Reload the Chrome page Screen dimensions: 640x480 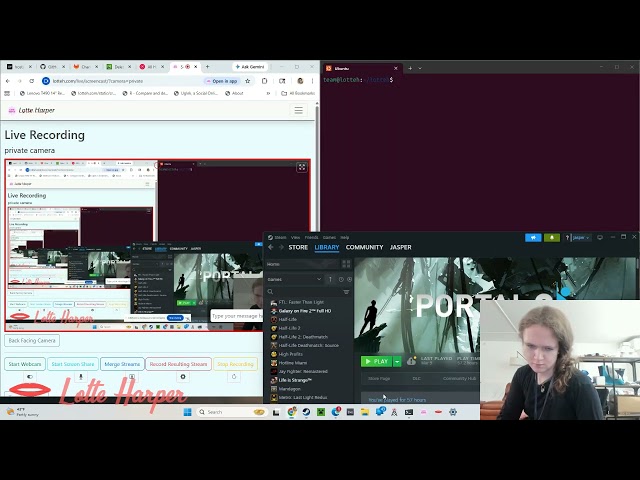point(32,81)
